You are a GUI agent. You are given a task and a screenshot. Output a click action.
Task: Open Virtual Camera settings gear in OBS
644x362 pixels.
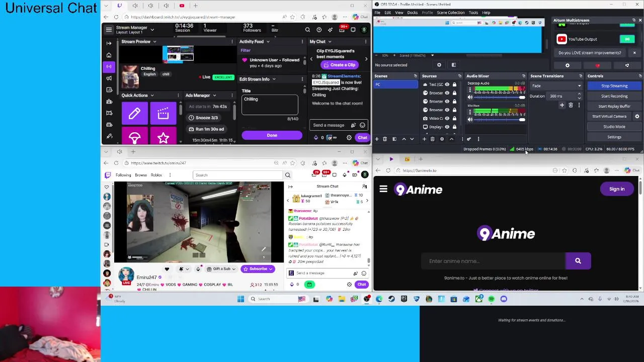point(637,116)
